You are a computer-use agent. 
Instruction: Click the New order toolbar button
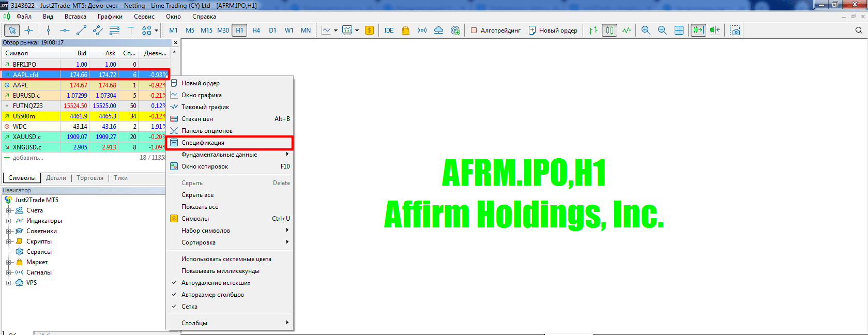pyautogui.click(x=553, y=31)
